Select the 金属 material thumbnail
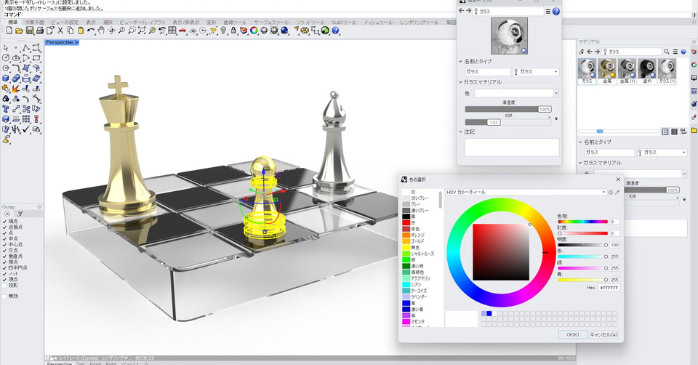 [x=607, y=70]
